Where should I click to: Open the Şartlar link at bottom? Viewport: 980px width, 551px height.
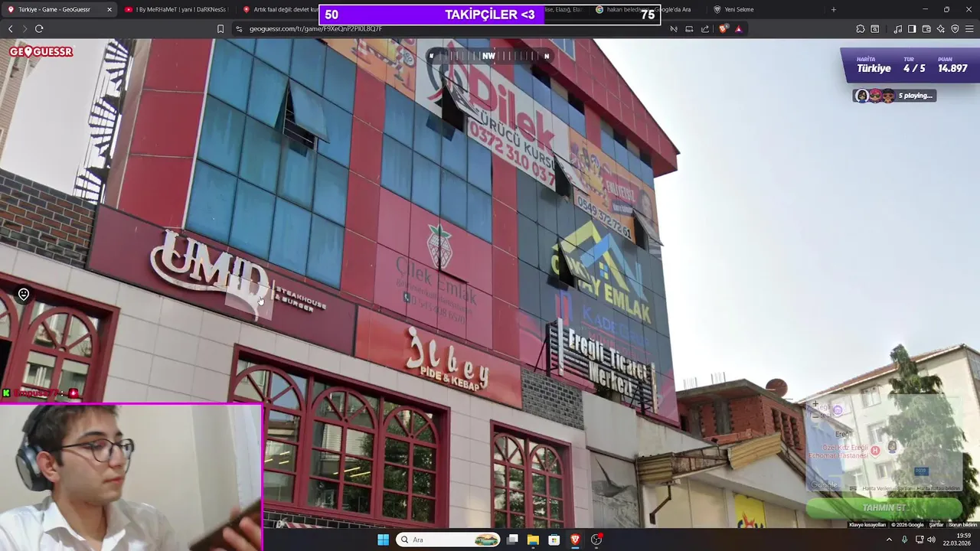point(936,525)
